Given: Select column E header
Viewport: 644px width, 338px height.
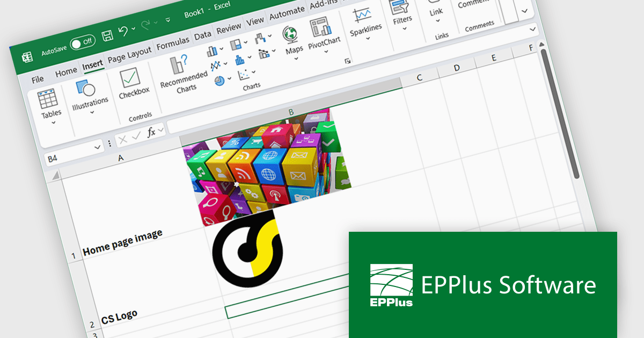Looking at the screenshot, I should click(493, 58).
